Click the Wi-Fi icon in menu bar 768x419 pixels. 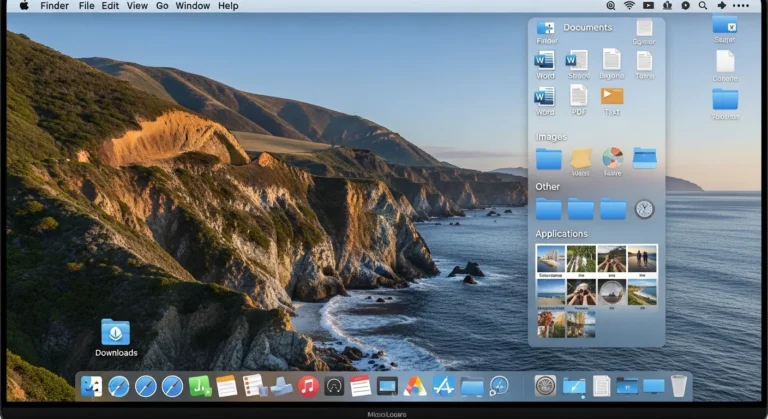629,6
